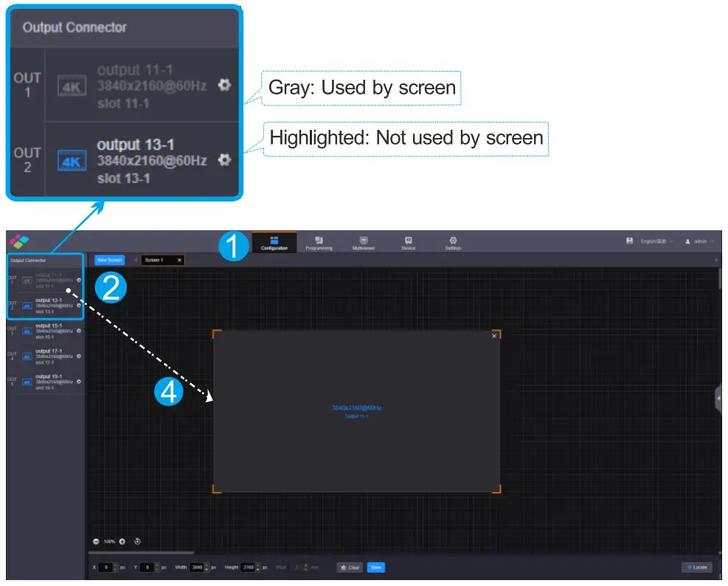The width and height of the screenshot is (728, 586).
Task: Open the admin user dropdown
Action: click(x=700, y=241)
